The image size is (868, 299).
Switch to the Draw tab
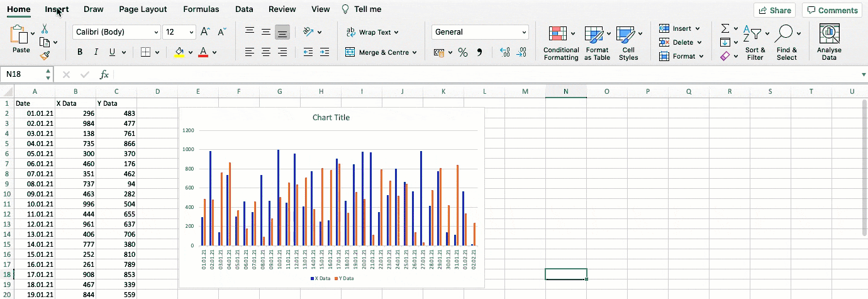(x=93, y=9)
